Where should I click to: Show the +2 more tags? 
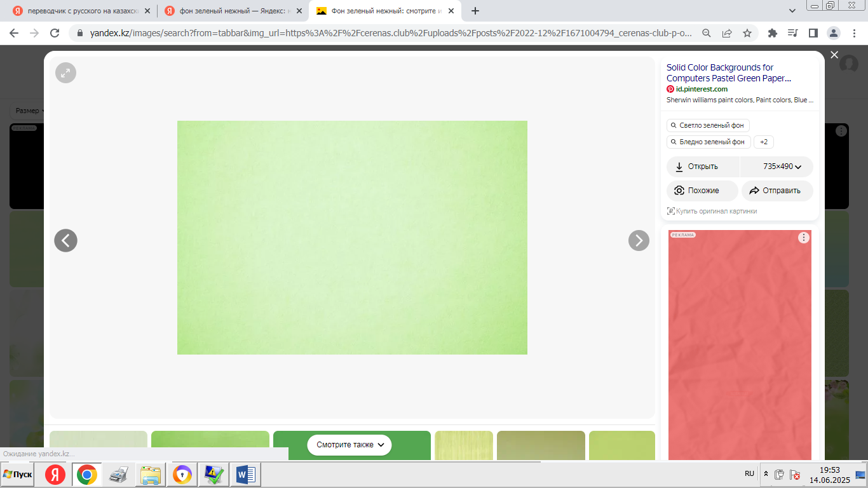764,142
